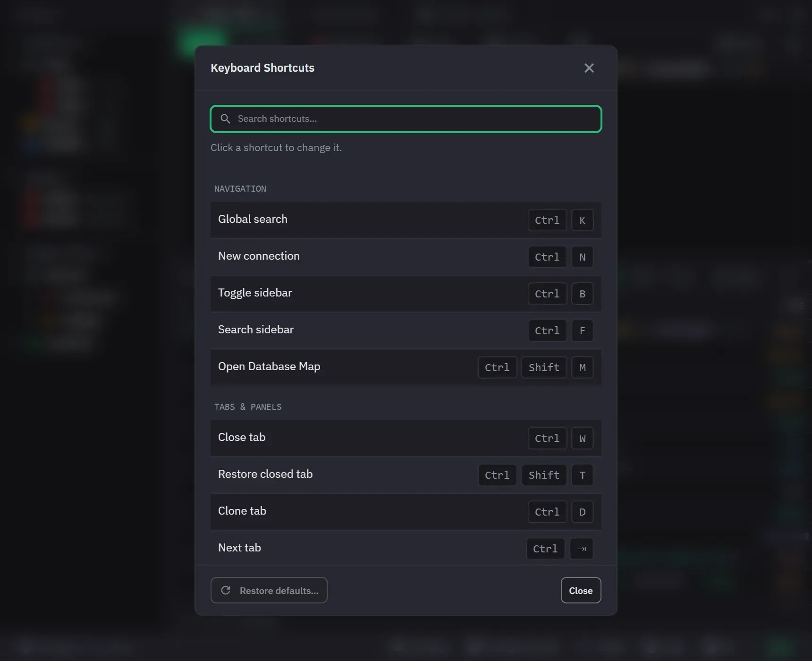Click the K key badge for Global search
Viewport: 812px width, 661px height.
(x=582, y=220)
